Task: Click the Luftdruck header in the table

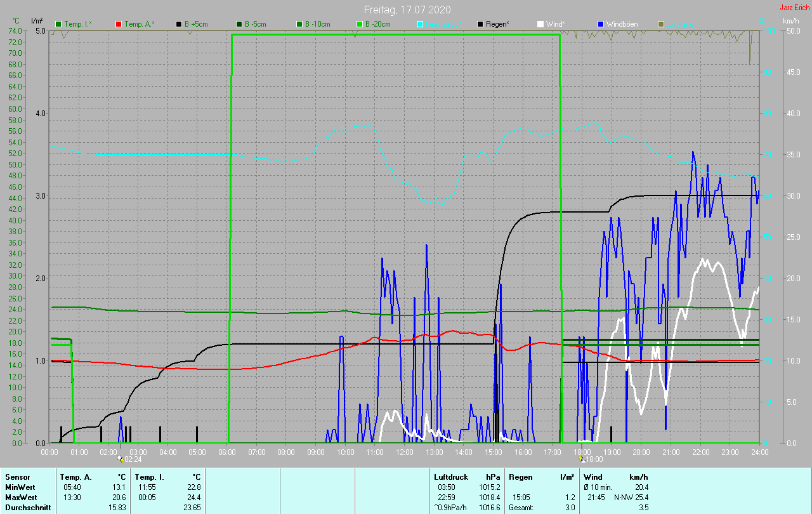Action: click(x=451, y=477)
